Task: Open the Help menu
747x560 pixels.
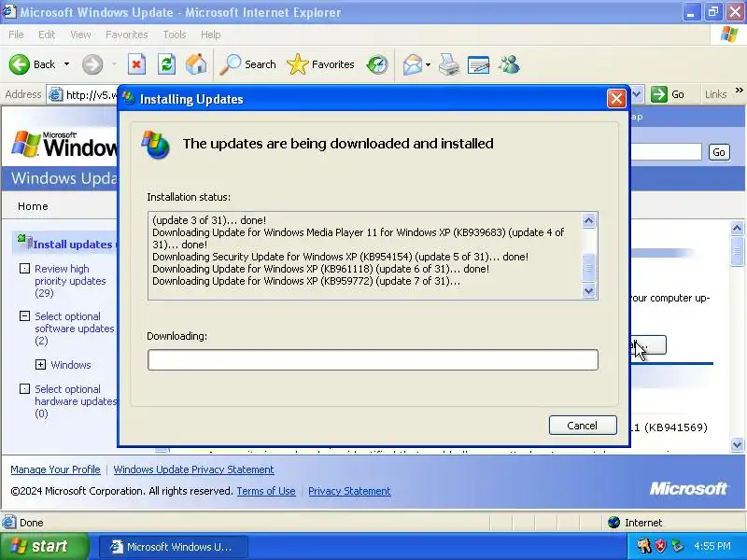Action: [211, 35]
